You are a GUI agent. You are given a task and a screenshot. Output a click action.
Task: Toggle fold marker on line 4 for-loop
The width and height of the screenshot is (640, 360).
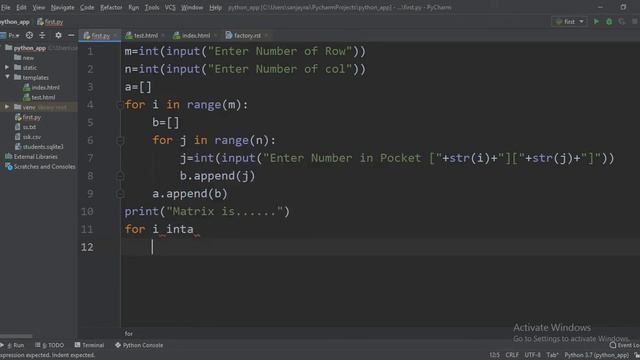[120, 105]
